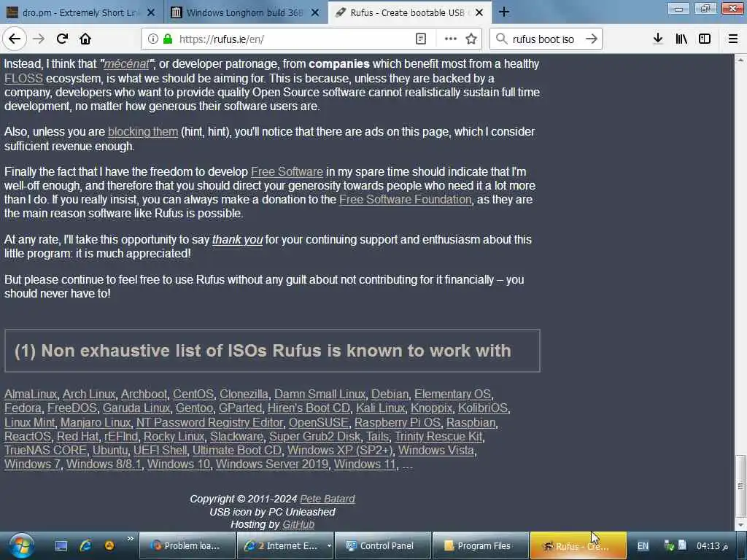The width and height of the screenshot is (747, 560).
Task: Open the mécénat link
Action: (126, 64)
